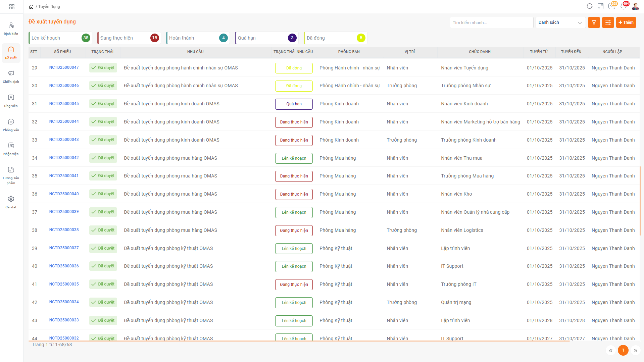Select the Chiến dịch megaphone icon

11,74
